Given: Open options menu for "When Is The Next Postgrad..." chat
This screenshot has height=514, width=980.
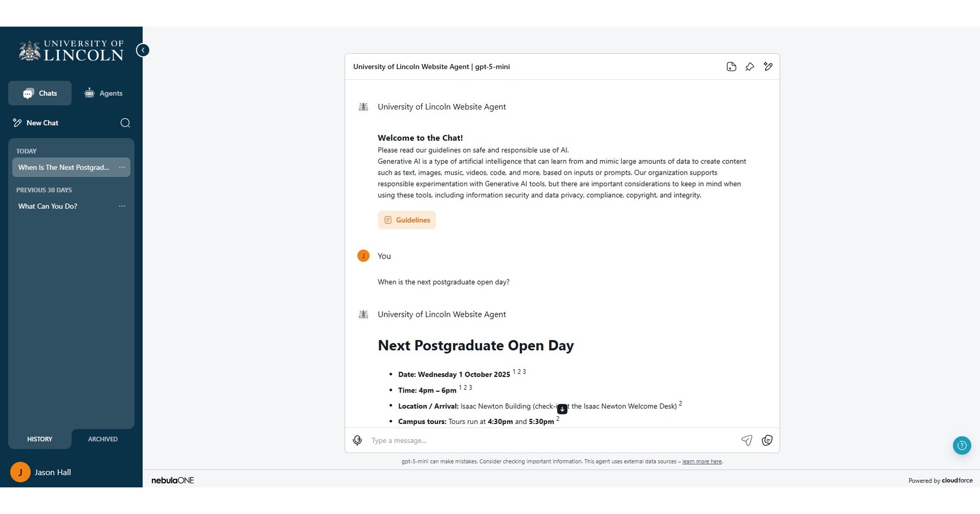Looking at the screenshot, I should tap(122, 167).
